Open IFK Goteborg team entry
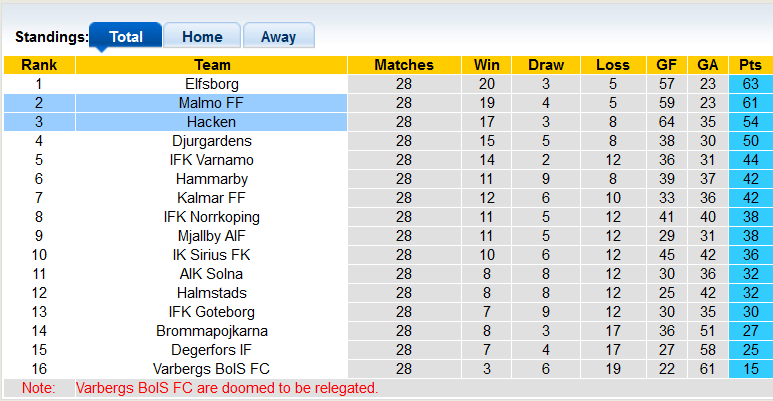Viewport: 773px width, 401px height. pos(211,312)
